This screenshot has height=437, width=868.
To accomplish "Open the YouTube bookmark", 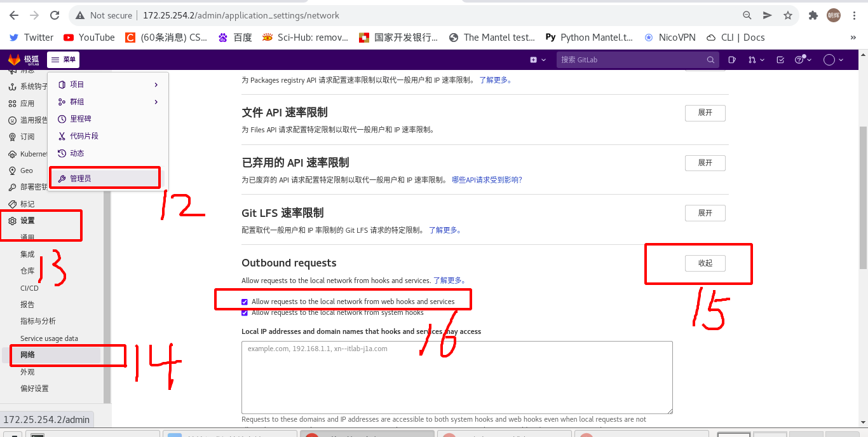I will 89,38.
